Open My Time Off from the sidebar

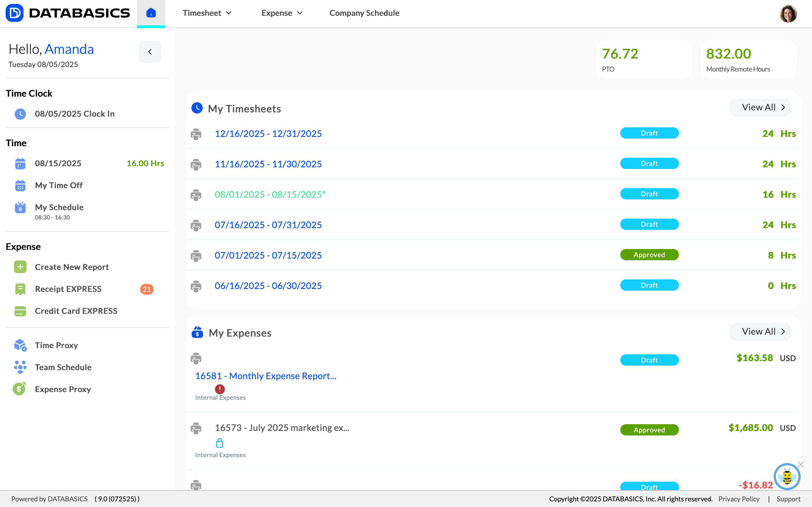pos(59,185)
